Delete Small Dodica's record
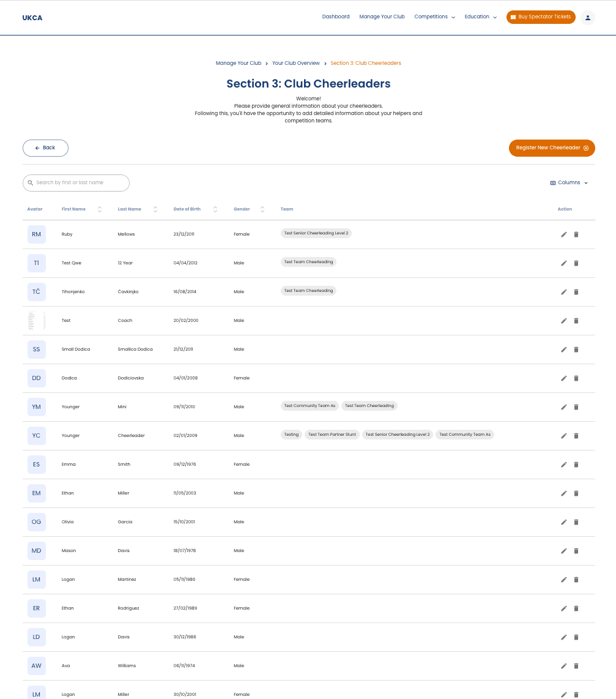The height and width of the screenshot is (699, 616). (x=576, y=349)
